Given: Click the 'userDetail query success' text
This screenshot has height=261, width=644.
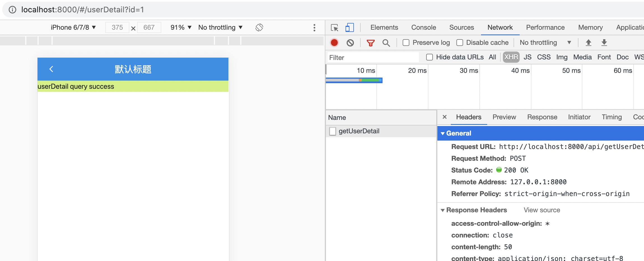Looking at the screenshot, I should click(x=76, y=87).
